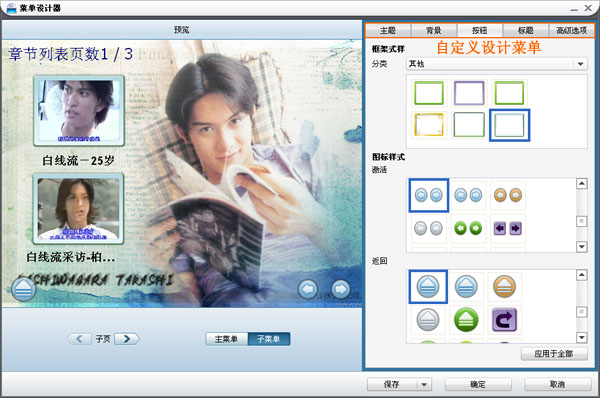Go to the next sub page
This screenshot has width=600, height=398.
coord(127,339)
